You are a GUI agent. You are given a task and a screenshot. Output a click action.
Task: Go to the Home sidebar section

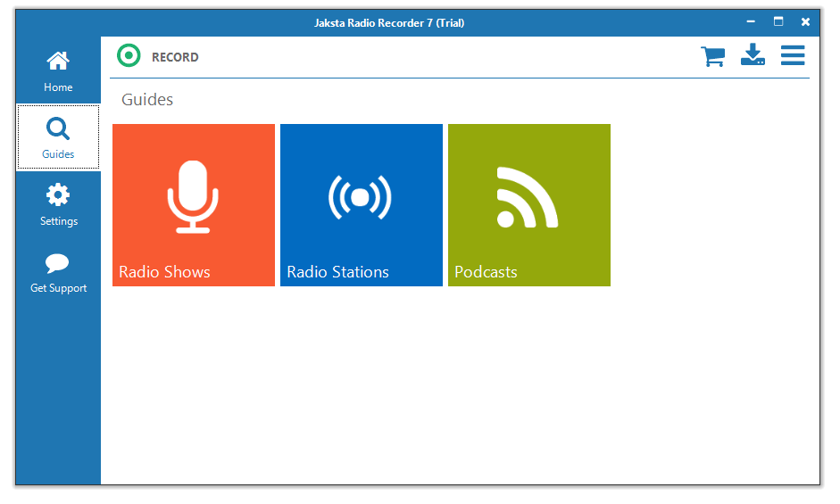[58, 70]
